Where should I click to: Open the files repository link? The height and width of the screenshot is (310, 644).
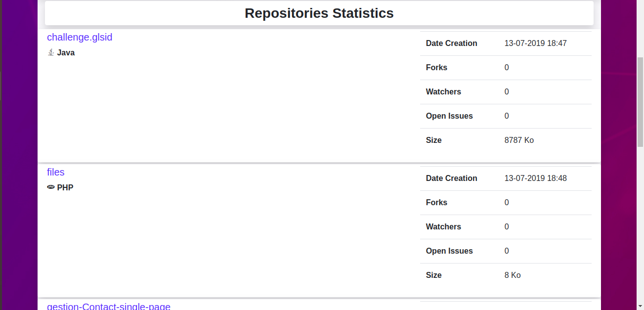coord(55,172)
